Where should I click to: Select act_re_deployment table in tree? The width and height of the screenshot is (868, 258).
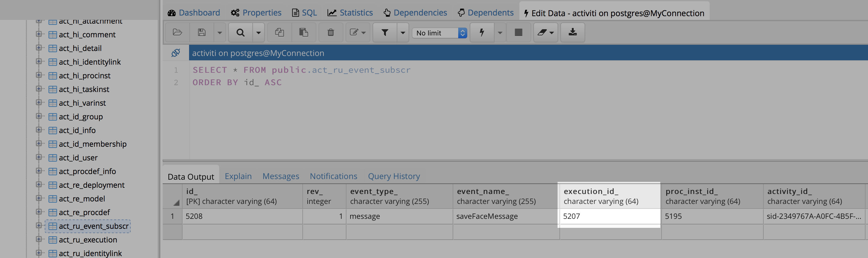92,185
